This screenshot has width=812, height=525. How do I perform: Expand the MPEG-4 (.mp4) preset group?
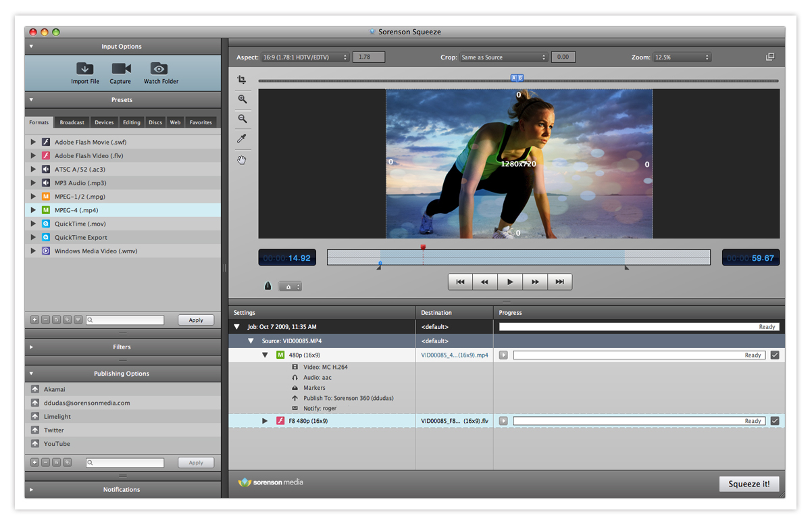tap(32, 210)
